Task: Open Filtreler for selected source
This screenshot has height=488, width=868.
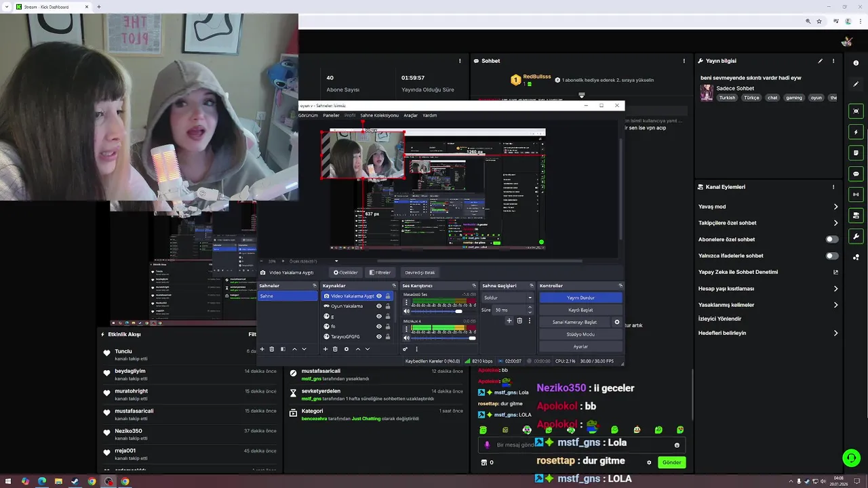Action: click(380, 272)
